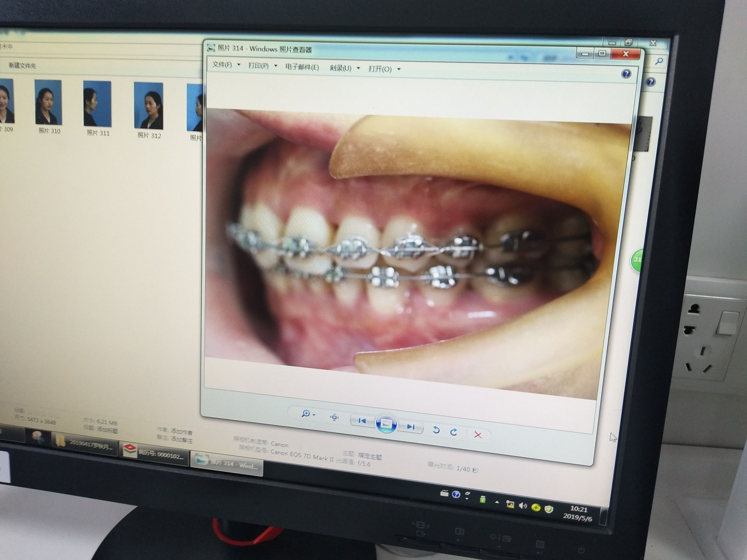Expand the 打印(P) dropdown arrow
Screen dimensions: 747x560
[x=276, y=66]
